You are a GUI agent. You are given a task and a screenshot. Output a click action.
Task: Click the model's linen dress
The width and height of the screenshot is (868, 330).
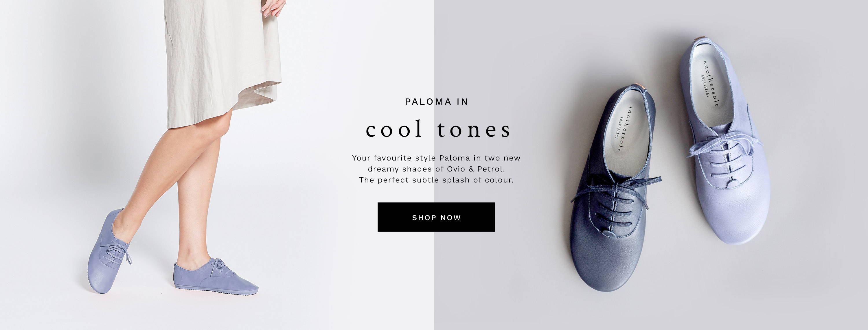coord(222,61)
